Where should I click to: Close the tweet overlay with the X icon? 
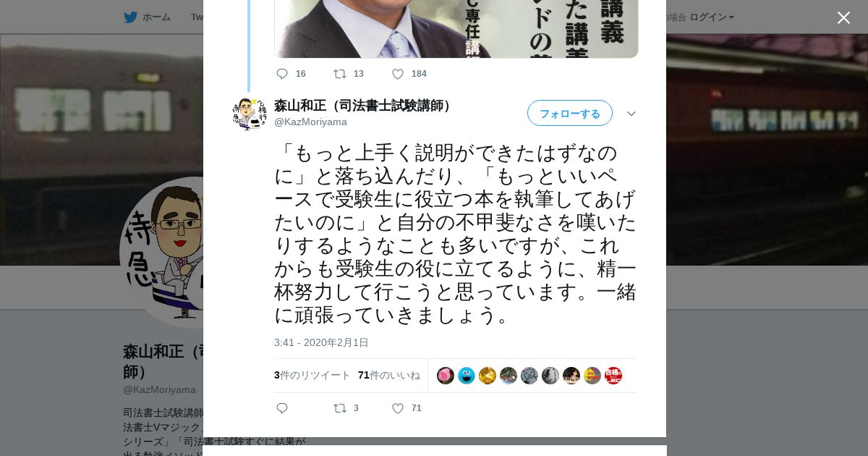point(843,17)
